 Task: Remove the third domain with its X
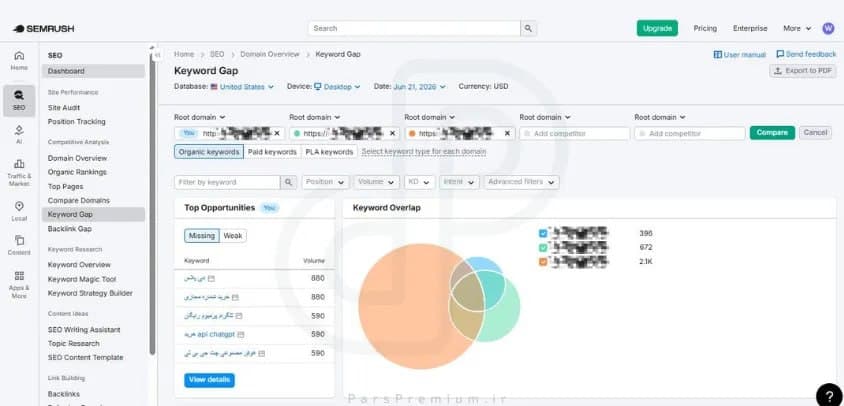tap(507, 133)
